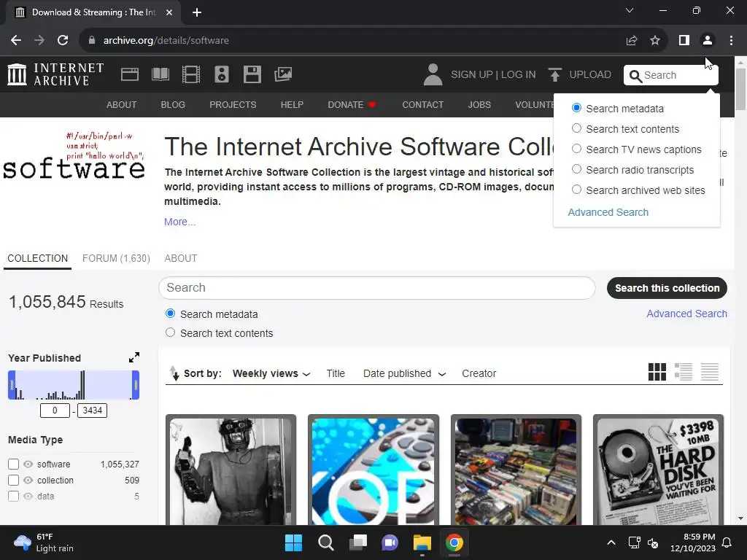
Task: Check the data media type box
Action: [x=13, y=496]
